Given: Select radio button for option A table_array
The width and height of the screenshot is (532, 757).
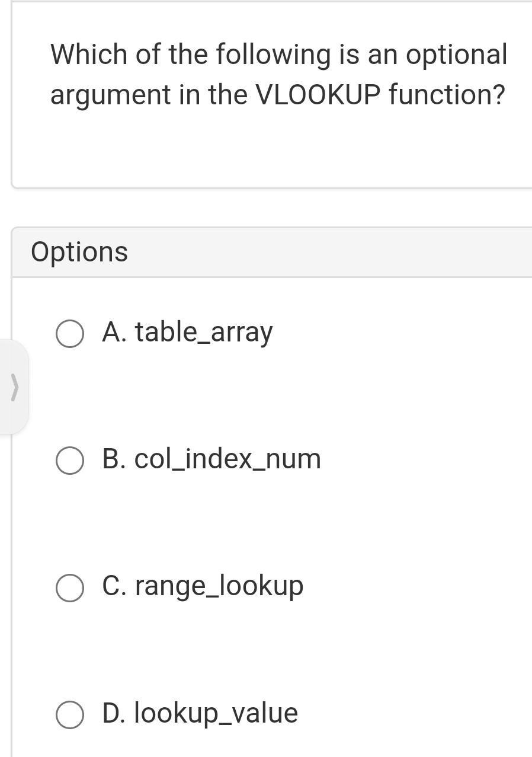Looking at the screenshot, I should click(x=69, y=333).
